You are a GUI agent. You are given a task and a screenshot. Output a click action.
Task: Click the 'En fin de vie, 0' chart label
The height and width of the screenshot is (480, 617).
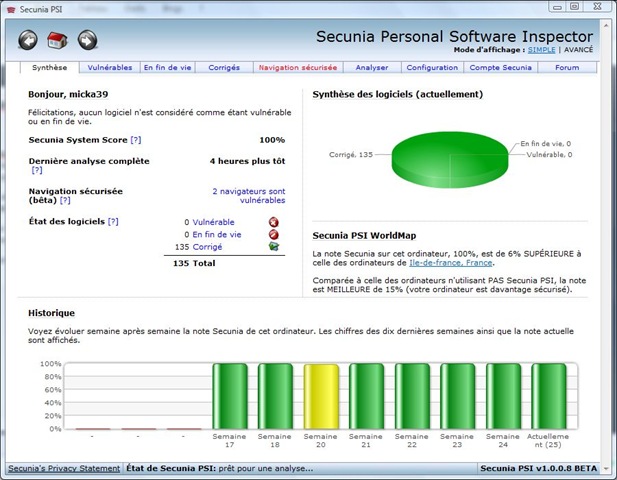[x=546, y=144]
